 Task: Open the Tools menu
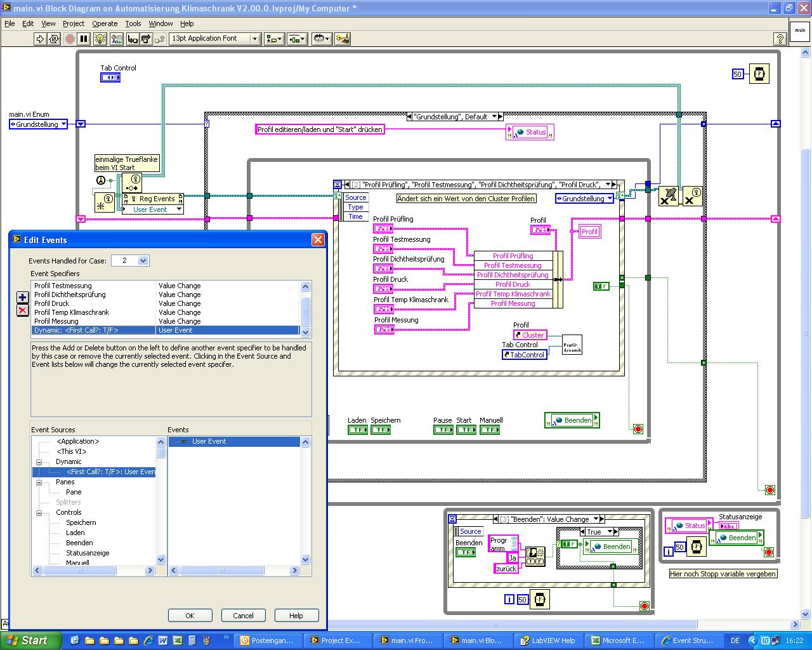tap(133, 23)
